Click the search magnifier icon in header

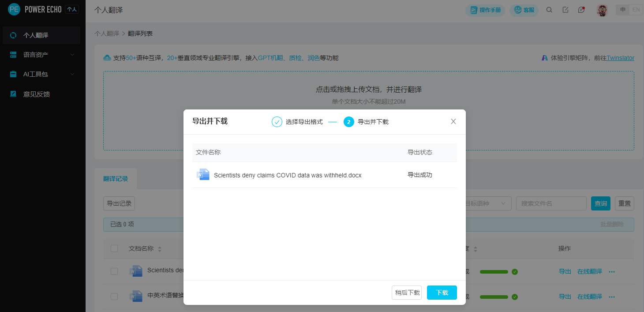(549, 10)
